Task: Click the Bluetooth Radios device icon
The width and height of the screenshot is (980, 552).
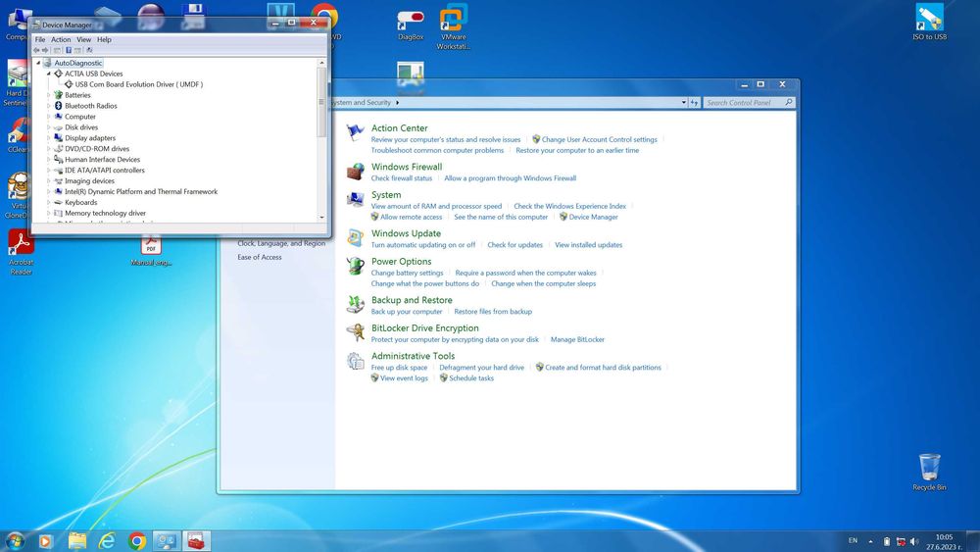Action: [x=58, y=106]
